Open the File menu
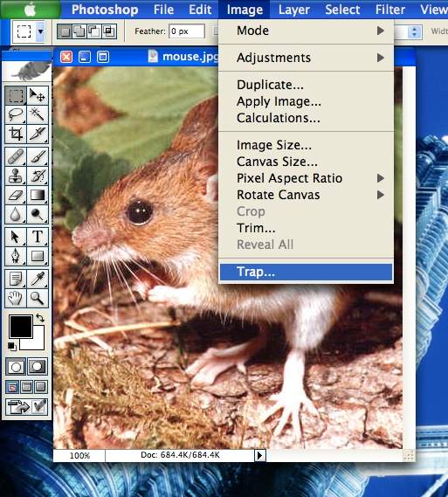Image resolution: width=448 pixels, height=497 pixels. [163, 10]
